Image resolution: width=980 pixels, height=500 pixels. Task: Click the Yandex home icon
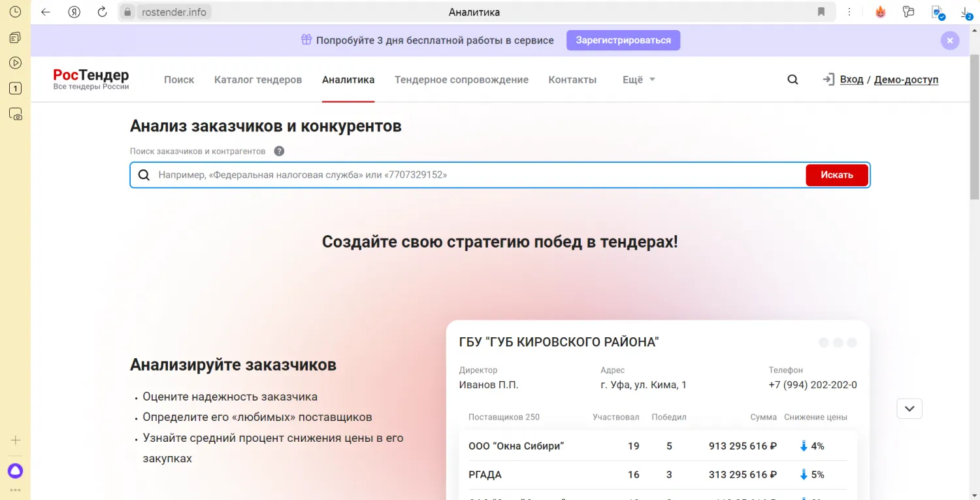click(74, 12)
